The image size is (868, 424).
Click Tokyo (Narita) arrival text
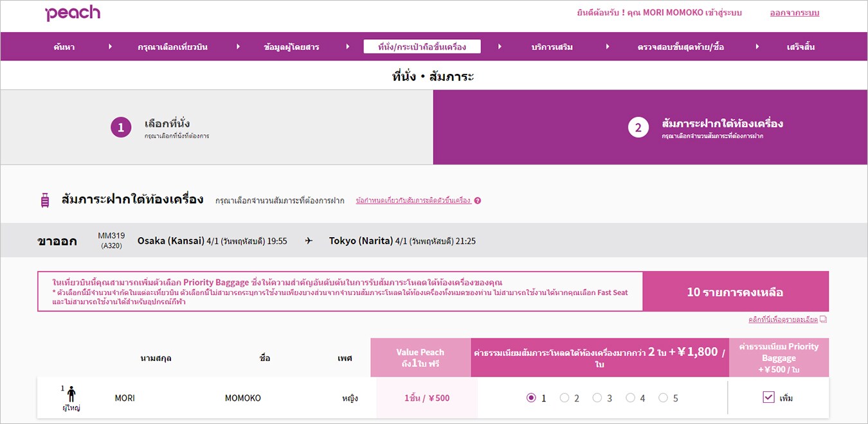click(x=361, y=241)
